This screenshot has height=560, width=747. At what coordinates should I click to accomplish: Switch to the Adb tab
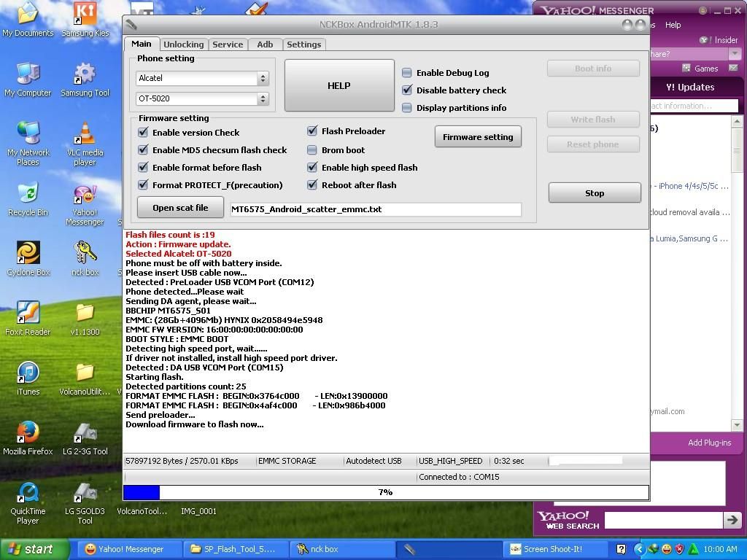click(265, 44)
